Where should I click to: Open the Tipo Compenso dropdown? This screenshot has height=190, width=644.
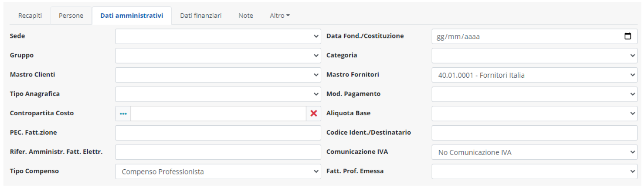pyautogui.click(x=218, y=171)
